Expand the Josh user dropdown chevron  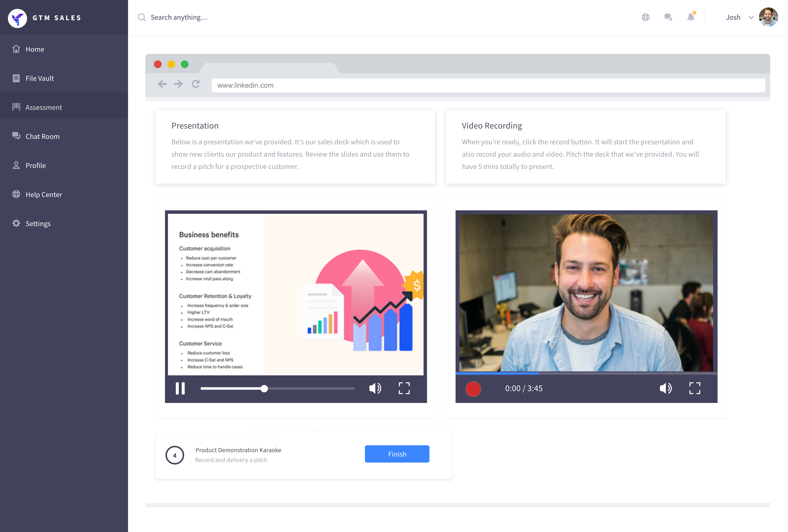tap(751, 18)
